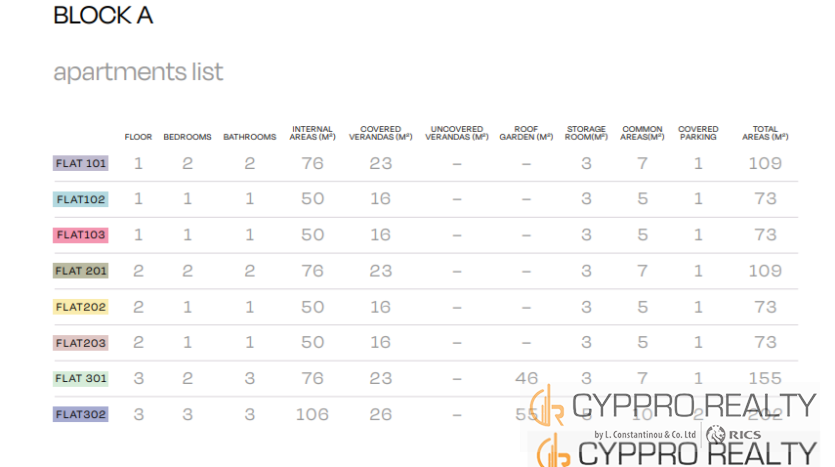Select the FLAT 201 olive label
835x467 pixels.
(x=81, y=271)
